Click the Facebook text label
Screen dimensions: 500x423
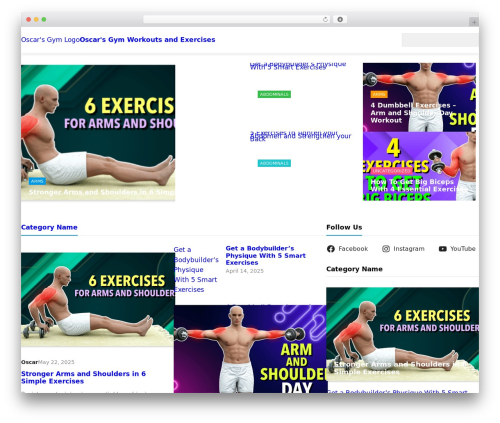point(353,249)
